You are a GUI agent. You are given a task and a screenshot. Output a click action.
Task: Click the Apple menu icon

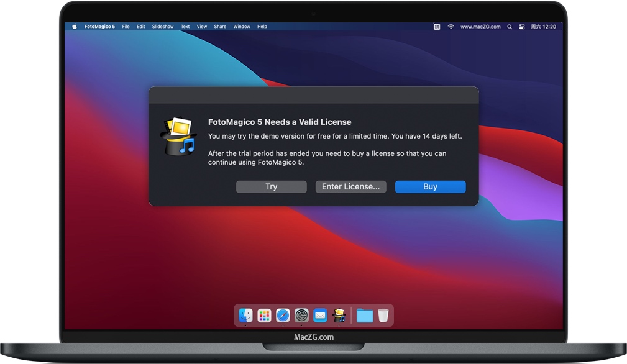point(75,26)
